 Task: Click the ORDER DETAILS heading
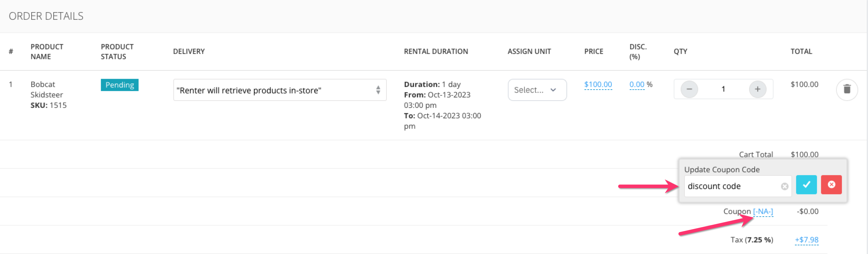(x=46, y=16)
